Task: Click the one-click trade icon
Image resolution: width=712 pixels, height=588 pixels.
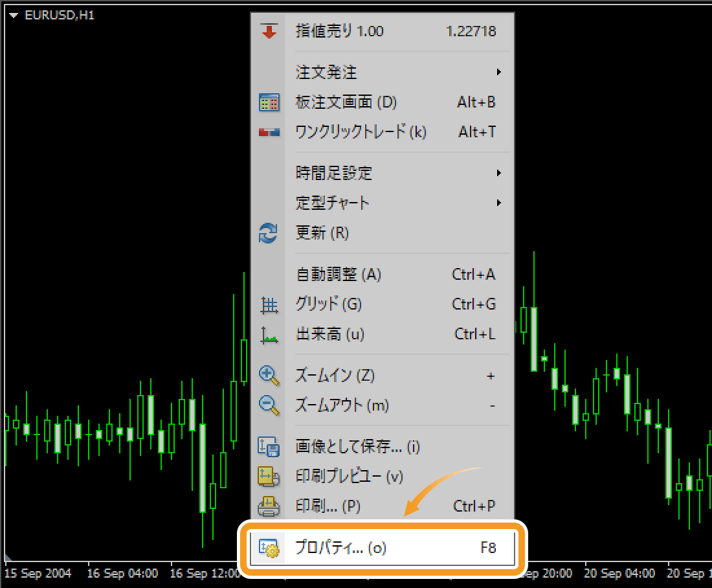Action: point(269,132)
